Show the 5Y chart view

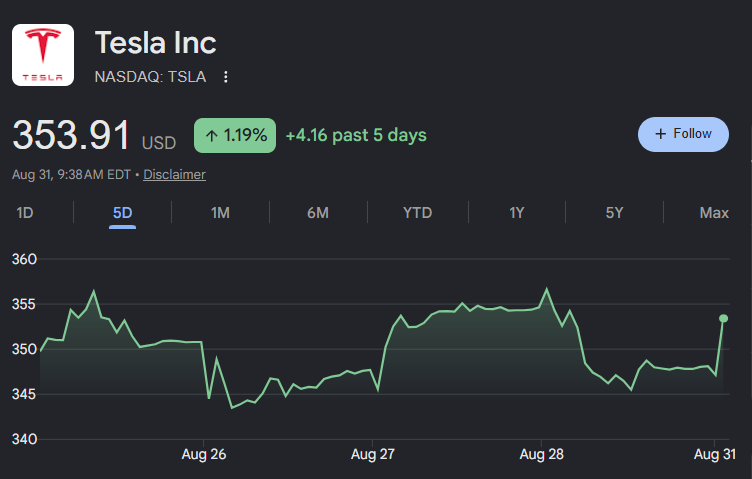[614, 212]
